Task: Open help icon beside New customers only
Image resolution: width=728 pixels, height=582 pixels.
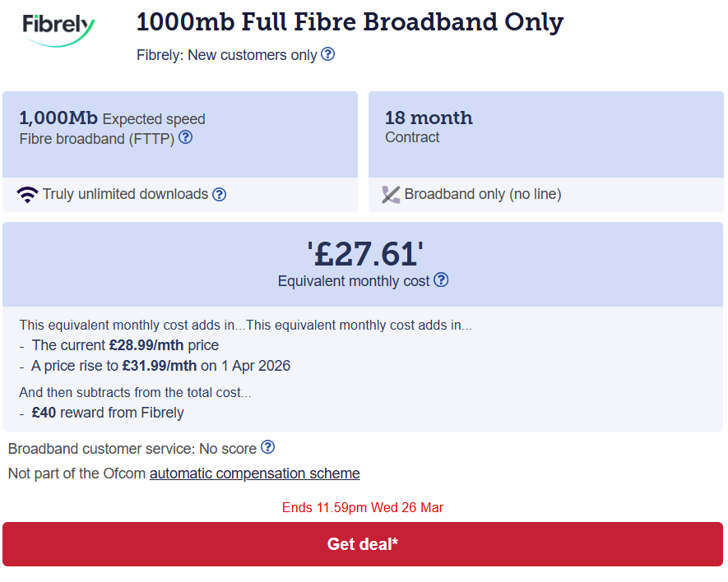Action: coord(327,54)
